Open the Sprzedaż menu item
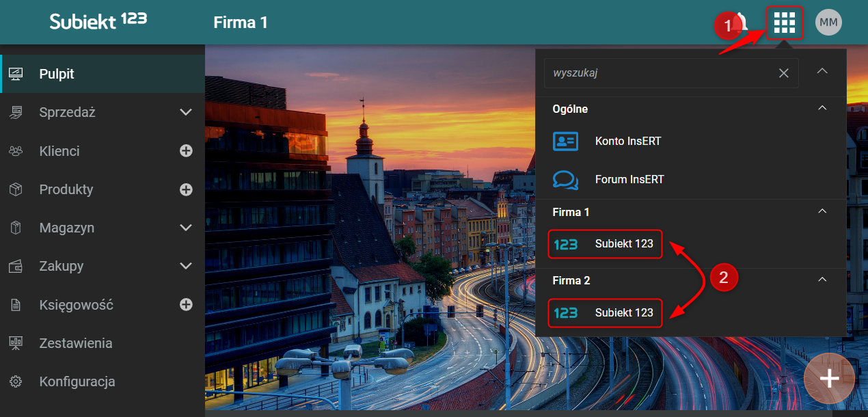The height and width of the screenshot is (417, 868). pyautogui.click(x=103, y=112)
